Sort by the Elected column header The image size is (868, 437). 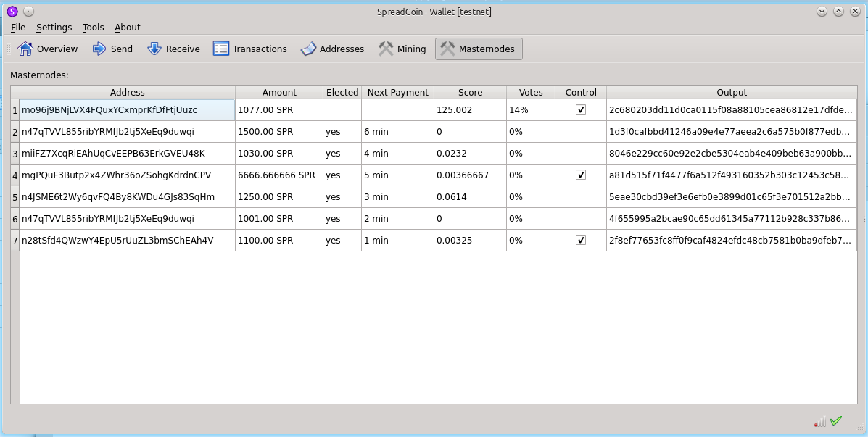point(342,92)
